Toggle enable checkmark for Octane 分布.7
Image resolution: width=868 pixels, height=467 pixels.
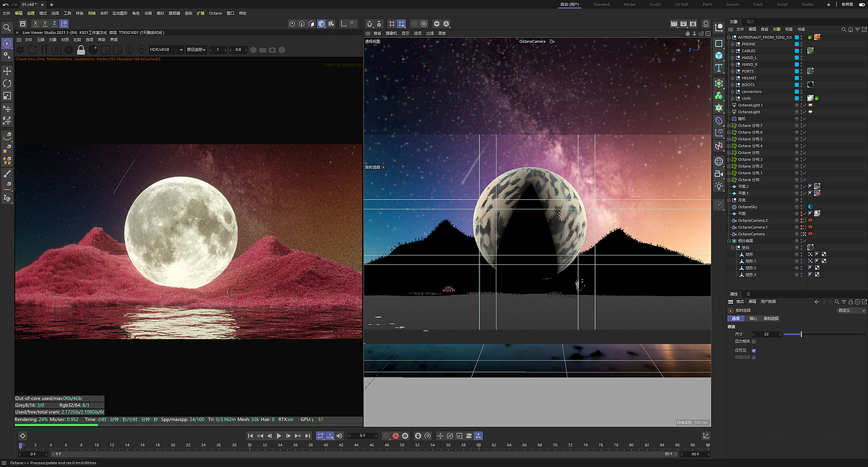point(804,125)
